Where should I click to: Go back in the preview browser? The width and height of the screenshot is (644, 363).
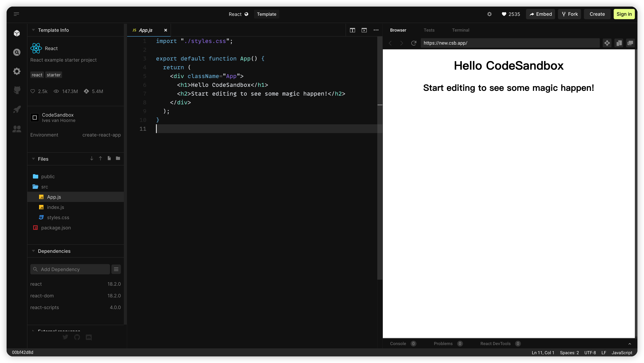click(x=390, y=43)
